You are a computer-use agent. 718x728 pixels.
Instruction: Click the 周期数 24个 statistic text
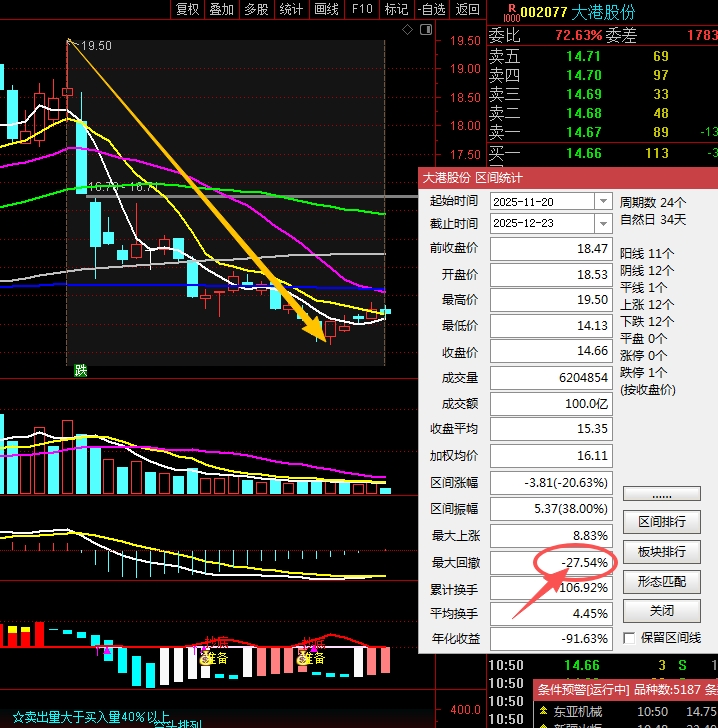tap(653, 202)
